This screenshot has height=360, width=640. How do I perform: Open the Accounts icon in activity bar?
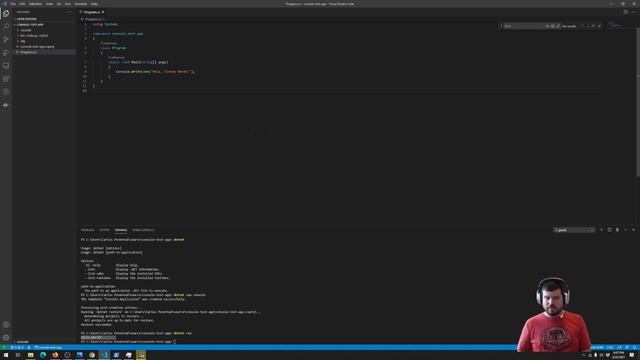(6, 325)
